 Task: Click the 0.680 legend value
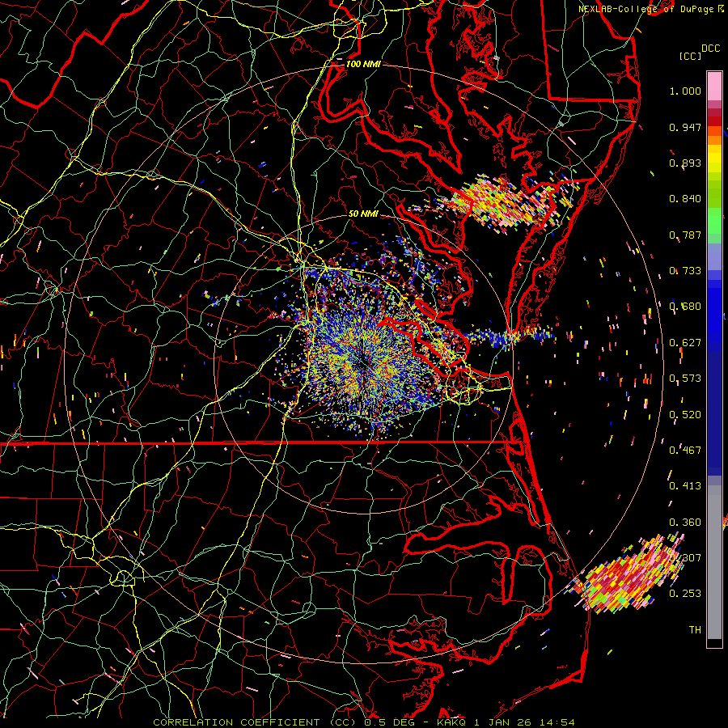[685, 307]
